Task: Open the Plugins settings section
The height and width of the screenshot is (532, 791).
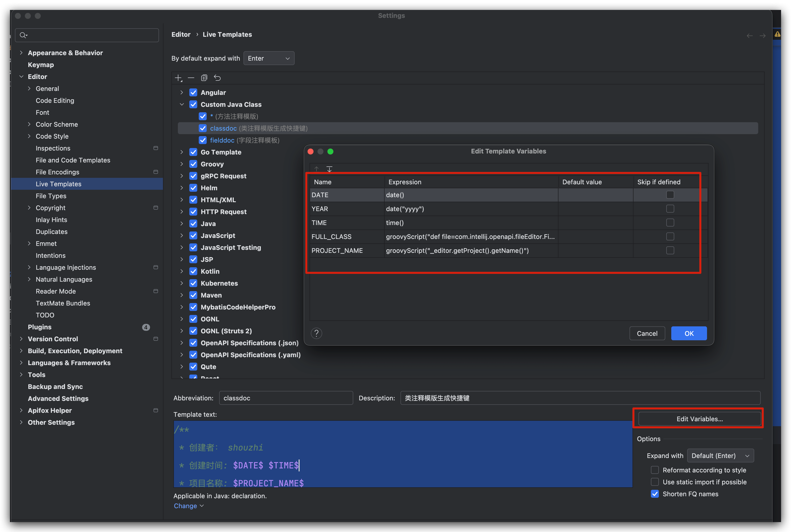Action: point(40,327)
